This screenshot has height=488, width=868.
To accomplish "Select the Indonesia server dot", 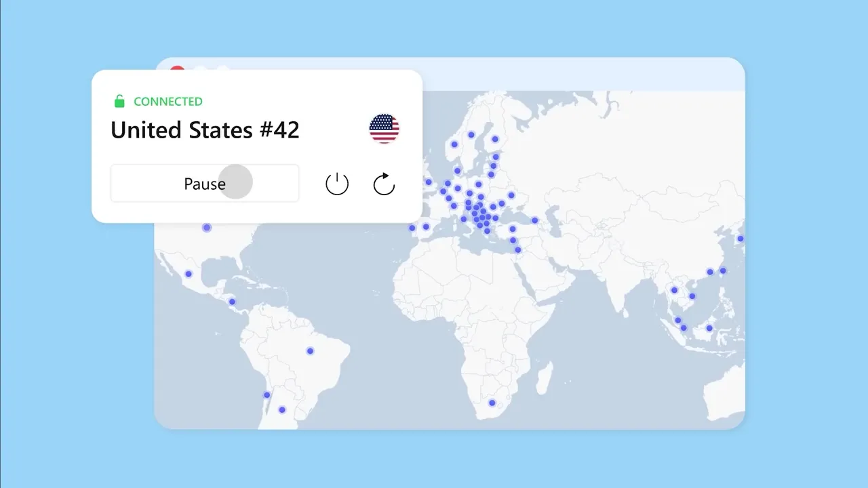I will 709,328.
